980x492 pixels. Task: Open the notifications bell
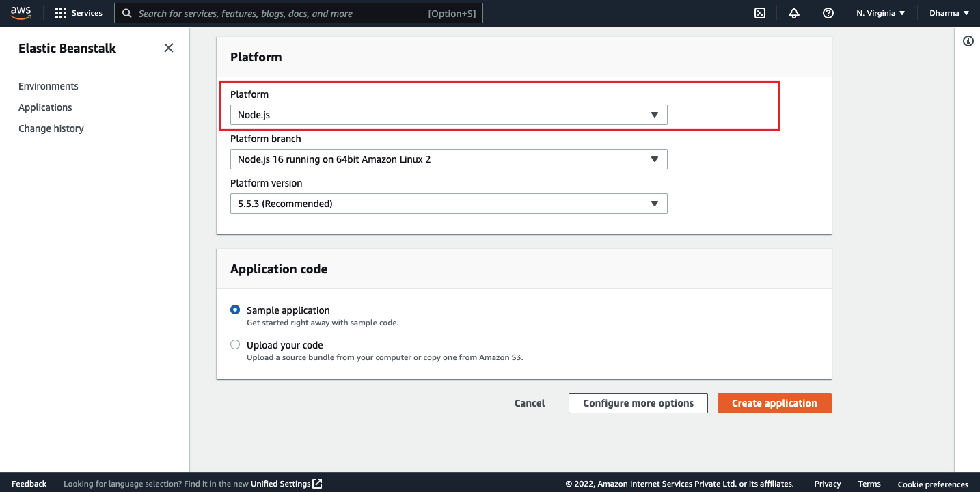coord(794,13)
